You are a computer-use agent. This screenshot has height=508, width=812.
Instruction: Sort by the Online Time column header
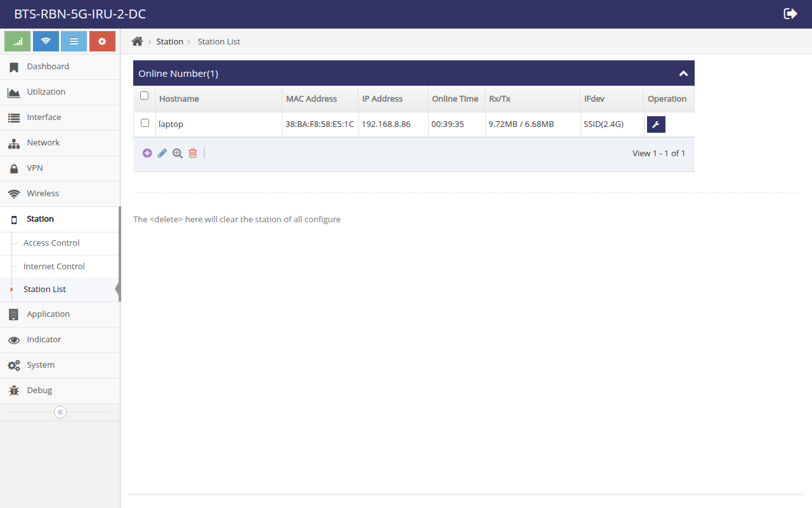[x=457, y=99]
